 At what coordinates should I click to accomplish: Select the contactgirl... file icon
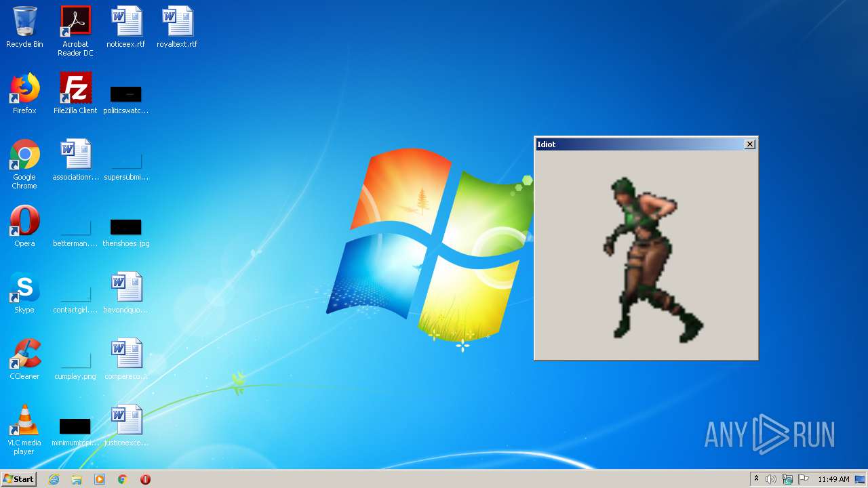[75, 298]
